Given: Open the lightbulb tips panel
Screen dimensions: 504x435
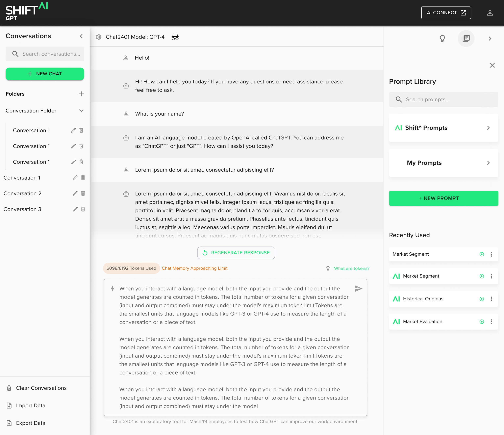Looking at the screenshot, I should click(442, 39).
